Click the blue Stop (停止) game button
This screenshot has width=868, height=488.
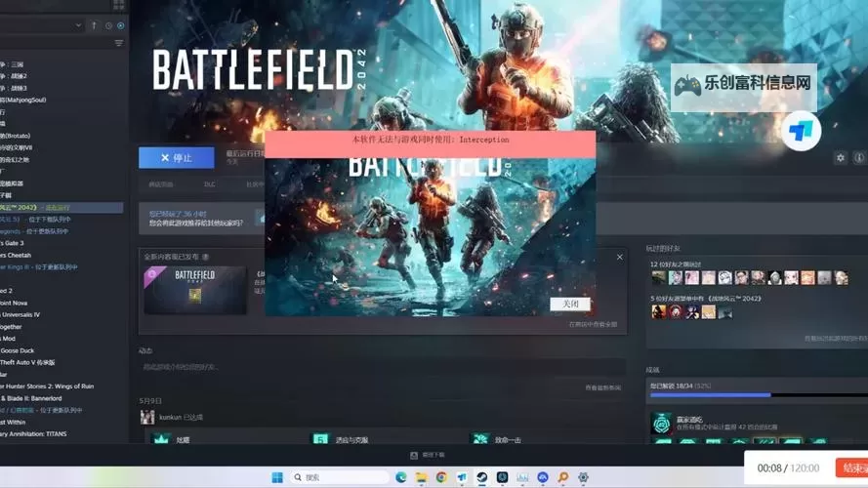[176, 157]
